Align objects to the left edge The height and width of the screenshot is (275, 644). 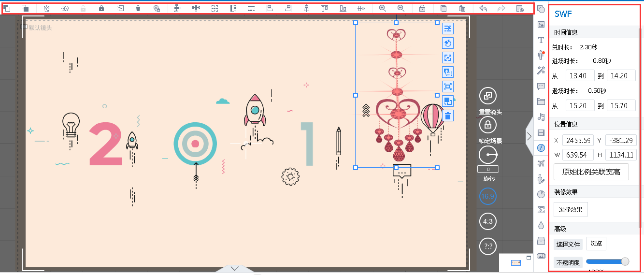tap(270, 8)
